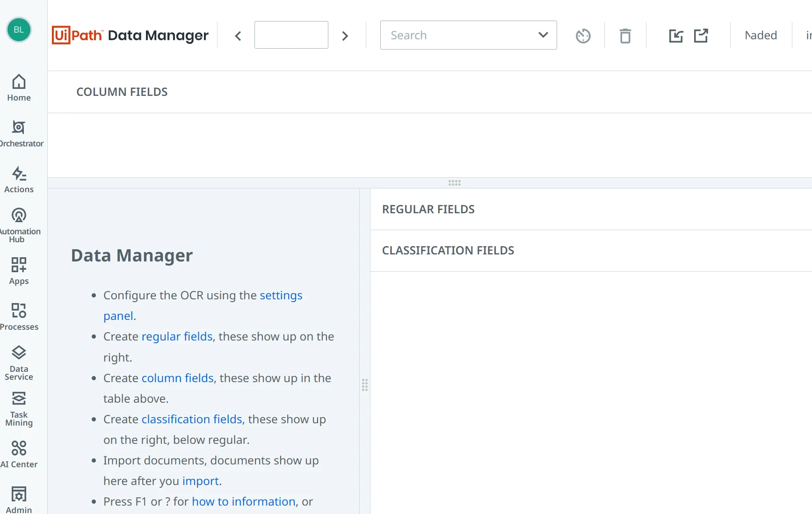Open the how to information link
812x514 pixels.
[244, 502]
